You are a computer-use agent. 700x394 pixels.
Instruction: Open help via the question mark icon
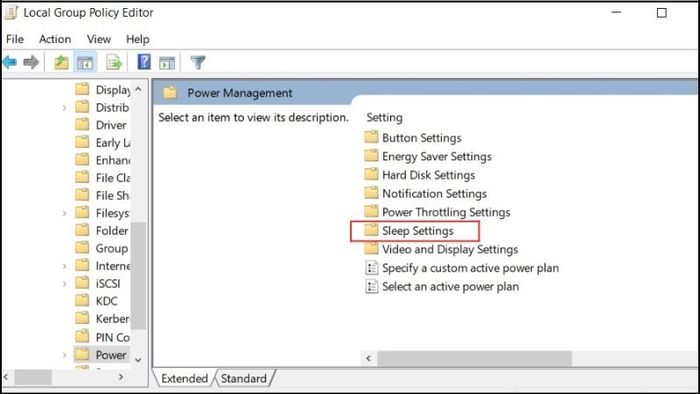[x=144, y=62]
